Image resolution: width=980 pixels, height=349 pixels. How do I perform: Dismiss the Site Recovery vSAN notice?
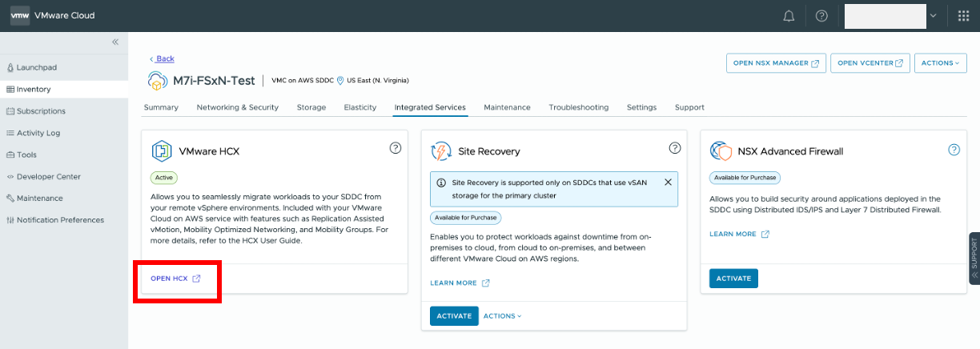pyautogui.click(x=668, y=183)
